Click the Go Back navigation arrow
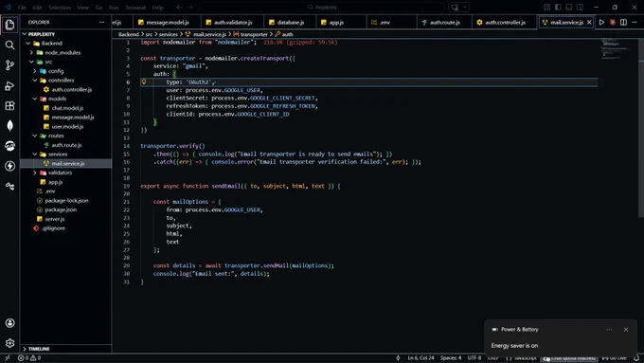Viewport: 644px width, 363px height. 179,7
